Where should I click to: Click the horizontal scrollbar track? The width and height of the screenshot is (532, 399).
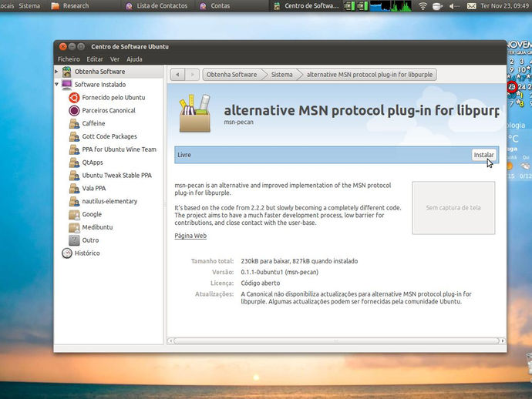pyautogui.click(x=336, y=340)
